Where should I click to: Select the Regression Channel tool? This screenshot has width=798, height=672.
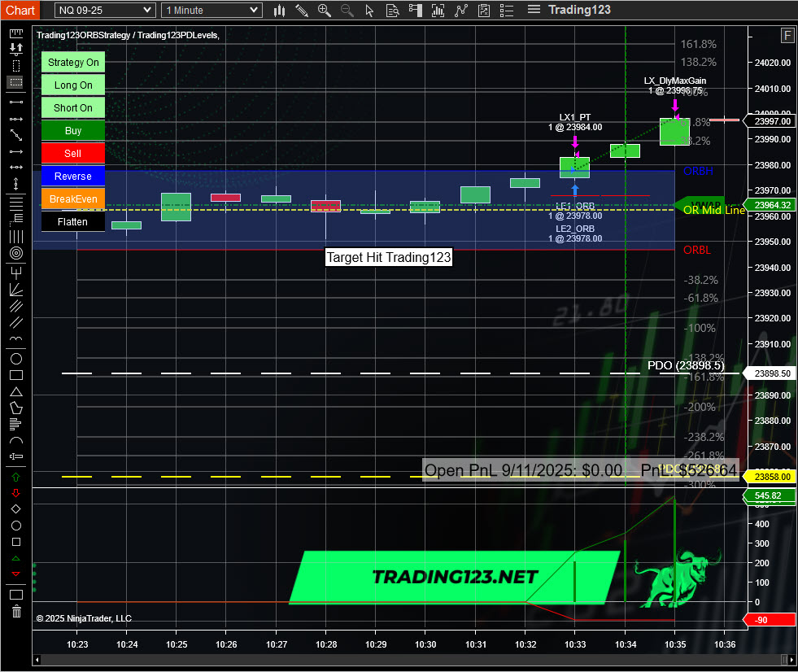click(x=15, y=306)
